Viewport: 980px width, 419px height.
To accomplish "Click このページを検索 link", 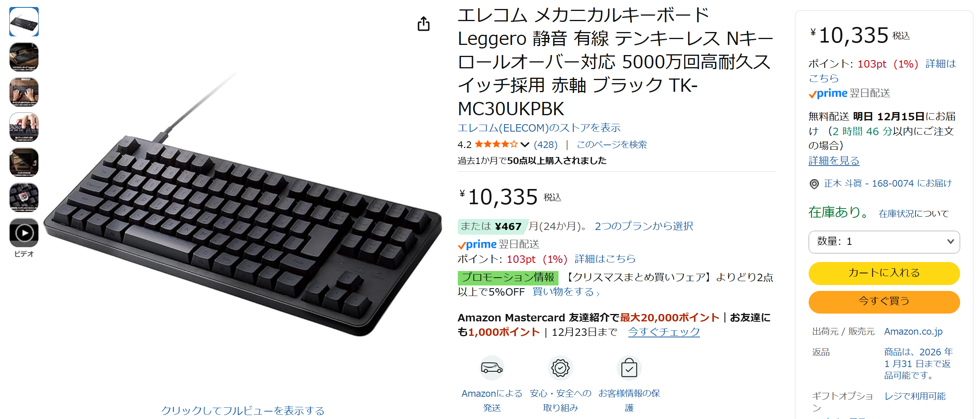I will tap(612, 145).
